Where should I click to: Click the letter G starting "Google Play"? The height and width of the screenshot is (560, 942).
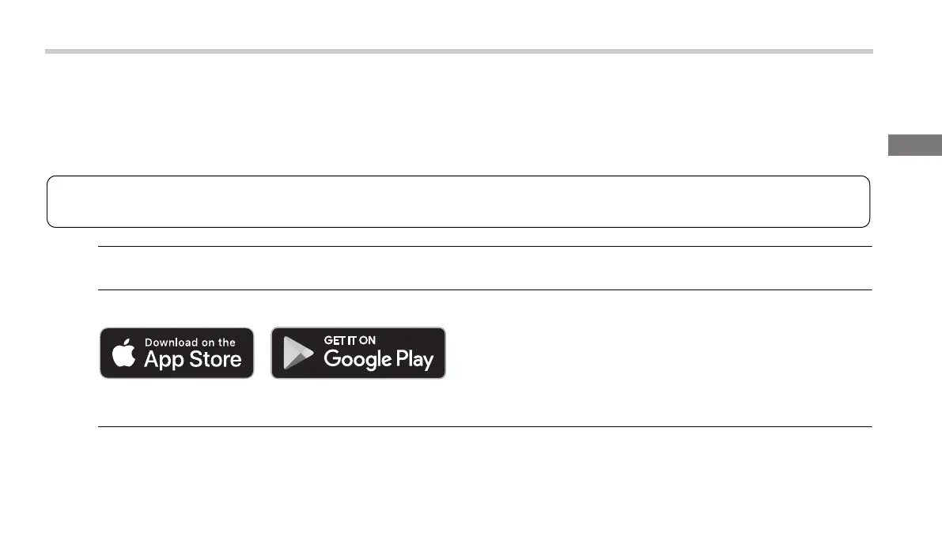pos(331,360)
